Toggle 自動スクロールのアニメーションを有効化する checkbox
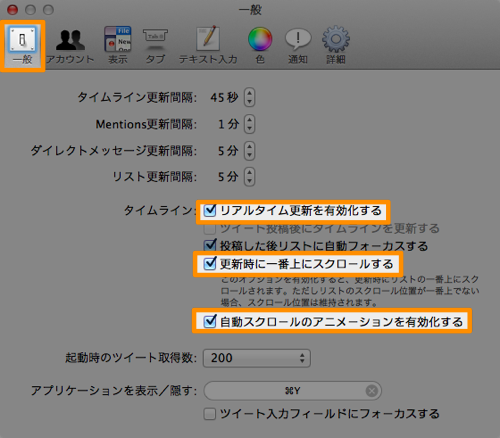Image resolution: width=500 pixels, height=438 pixels. pos(210,322)
